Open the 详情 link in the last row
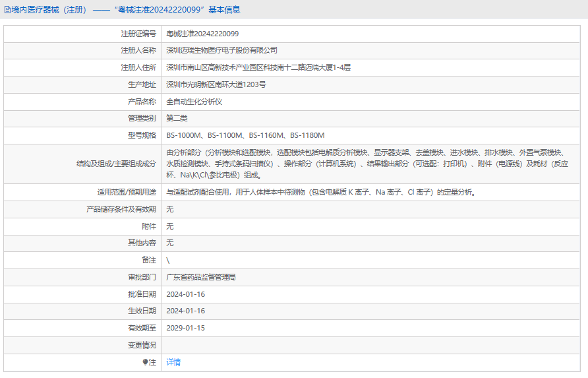The width and height of the screenshot is (588, 378). 173,362
